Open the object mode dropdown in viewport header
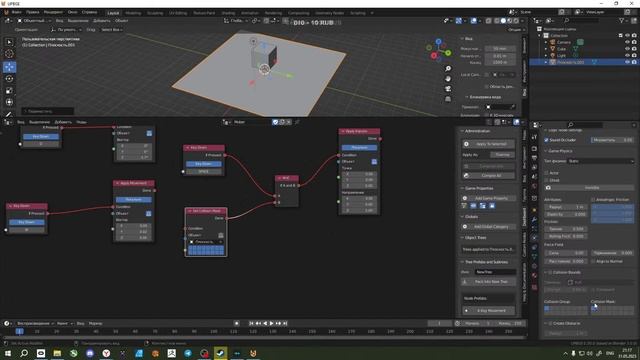This screenshot has height=360, width=640. [34, 20]
